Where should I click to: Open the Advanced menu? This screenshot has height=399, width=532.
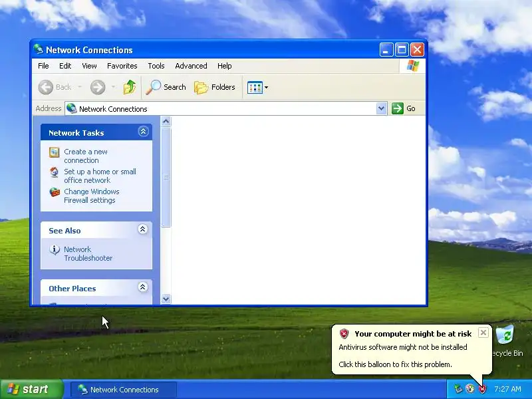pyautogui.click(x=191, y=66)
